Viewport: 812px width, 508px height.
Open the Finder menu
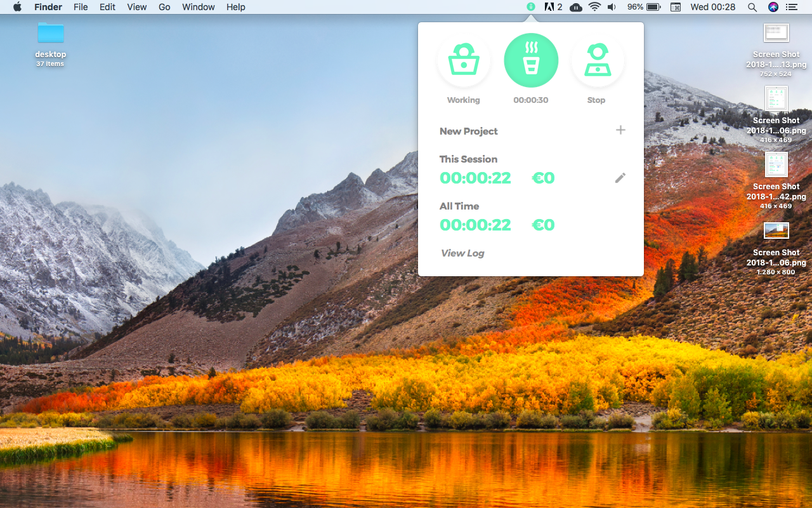(48, 7)
